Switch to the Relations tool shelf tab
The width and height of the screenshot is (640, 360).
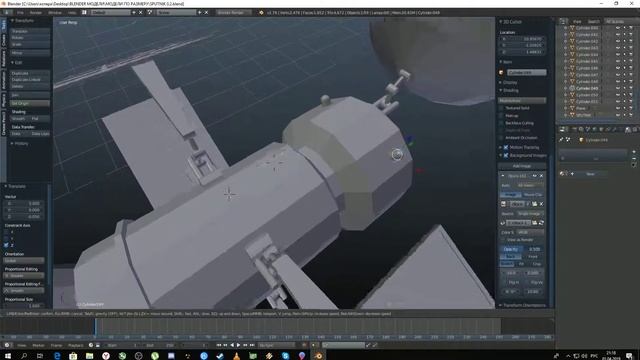[4, 59]
